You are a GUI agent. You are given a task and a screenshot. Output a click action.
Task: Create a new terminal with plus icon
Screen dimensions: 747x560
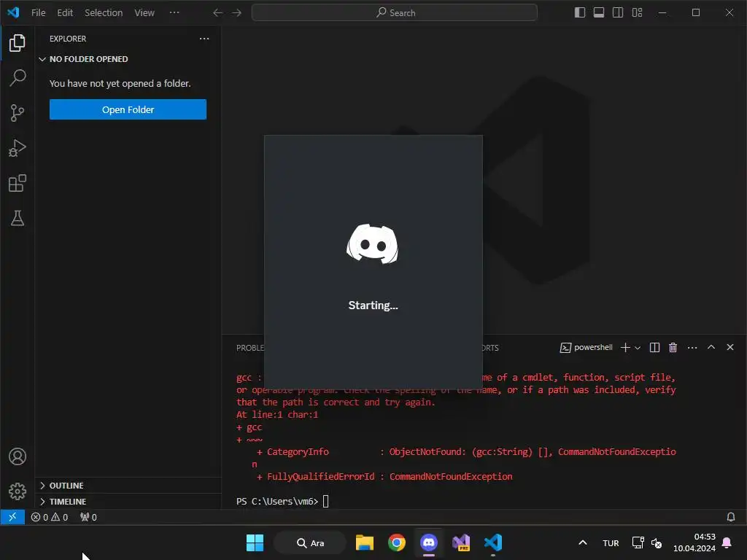pos(625,348)
